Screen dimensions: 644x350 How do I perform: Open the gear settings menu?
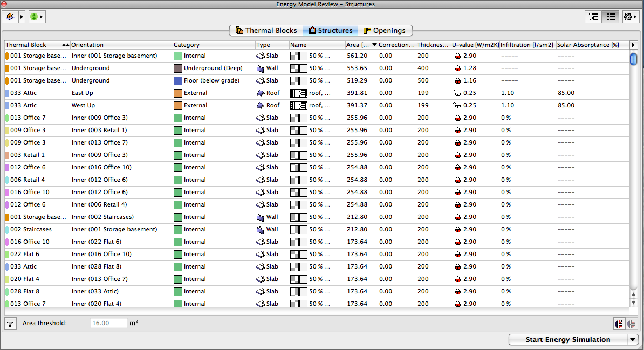pos(630,17)
